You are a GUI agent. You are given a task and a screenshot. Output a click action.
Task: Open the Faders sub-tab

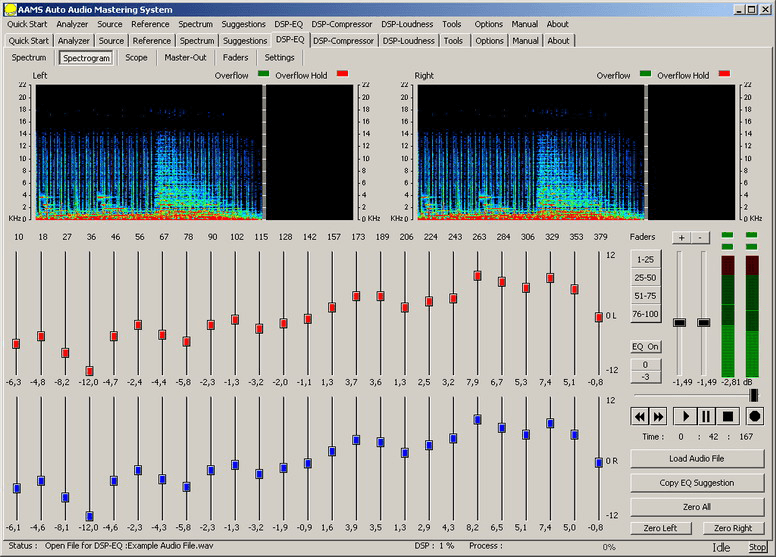pos(236,57)
